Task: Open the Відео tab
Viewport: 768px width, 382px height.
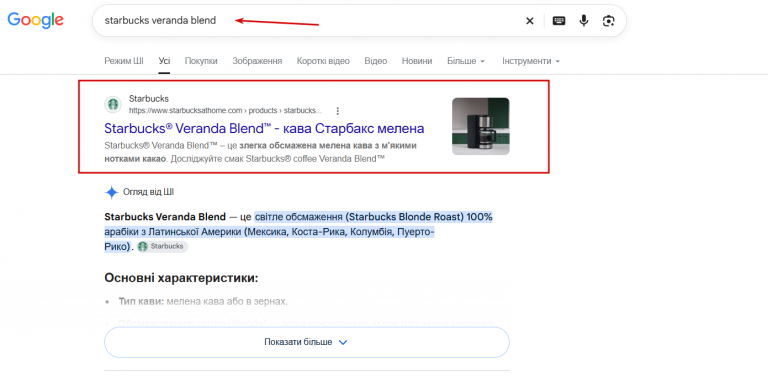Action: [376, 61]
